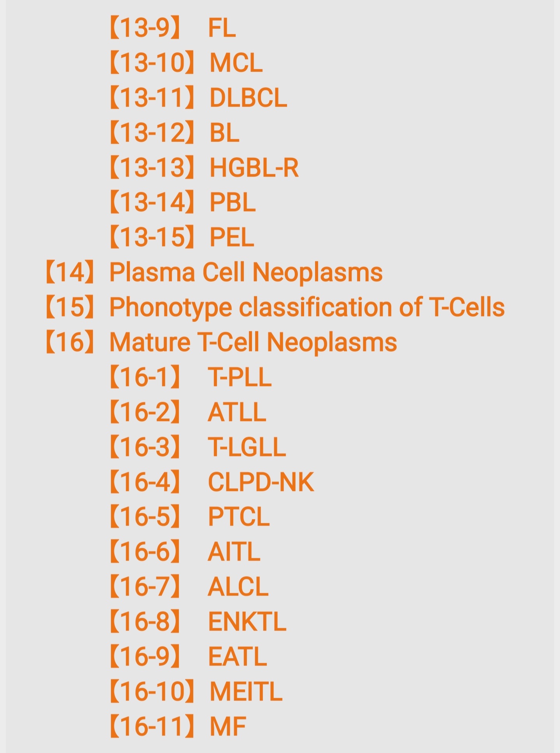Go to the [13-12] BL section
Screen dimensions: 560x753
(x=174, y=133)
